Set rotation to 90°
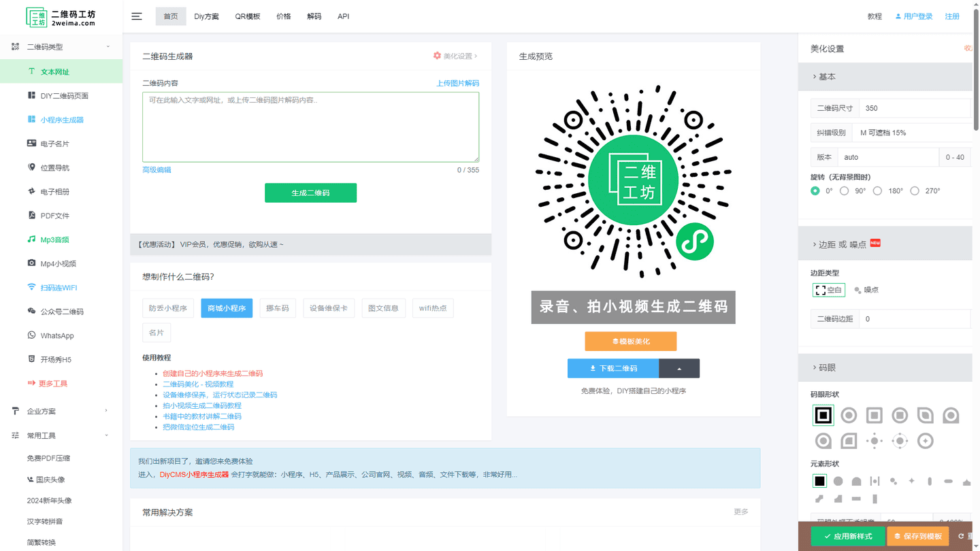The height and width of the screenshot is (551, 980). (845, 191)
